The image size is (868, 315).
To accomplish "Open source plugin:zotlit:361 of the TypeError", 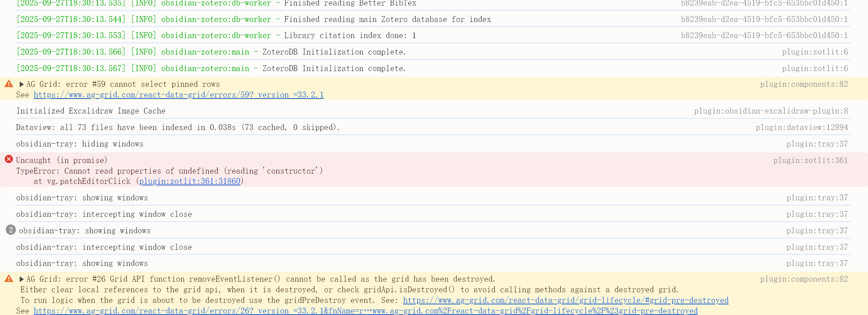I will [810, 160].
